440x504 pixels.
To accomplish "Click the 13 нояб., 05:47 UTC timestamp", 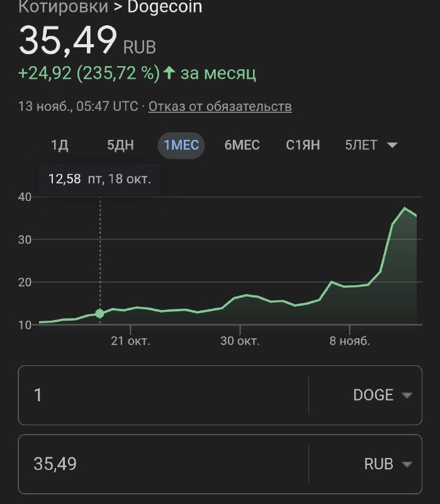I will tap(78, 106).
